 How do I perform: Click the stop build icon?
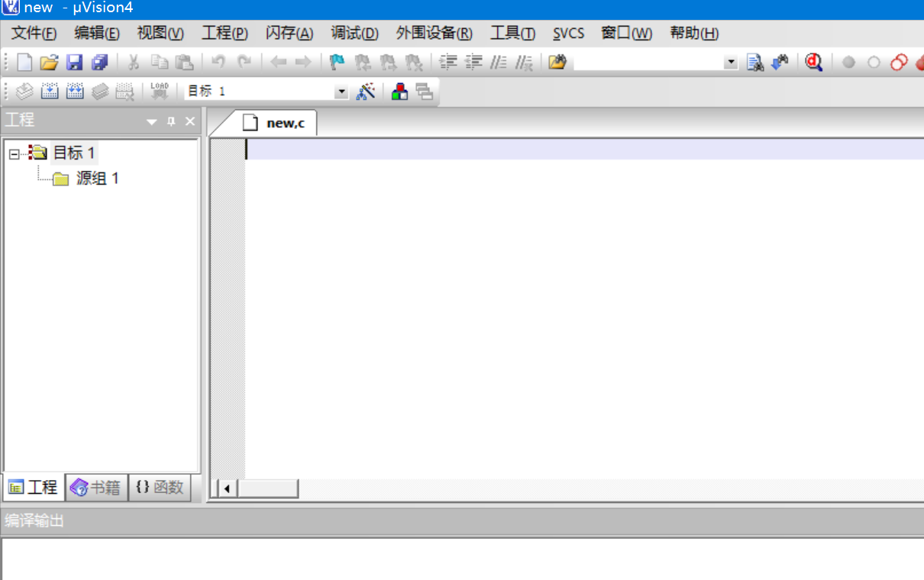(x=125, y=92)
